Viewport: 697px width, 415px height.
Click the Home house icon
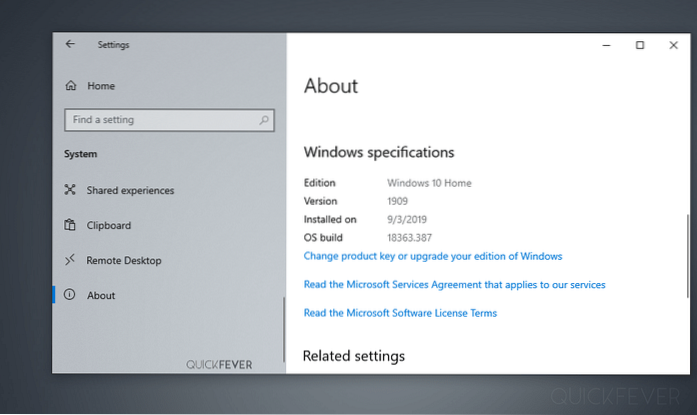(x=70, y=86)
